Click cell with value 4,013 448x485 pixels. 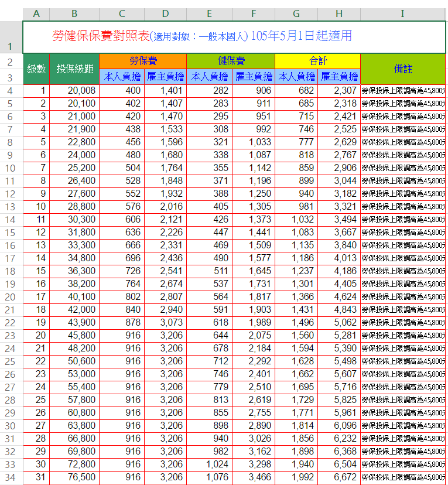(x=339, y=258)
